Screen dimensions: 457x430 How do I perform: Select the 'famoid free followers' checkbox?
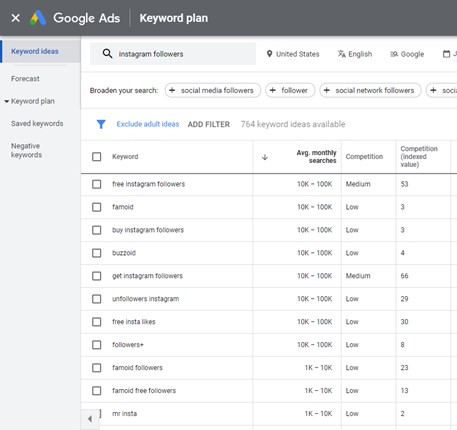click(x=97, y=391)
